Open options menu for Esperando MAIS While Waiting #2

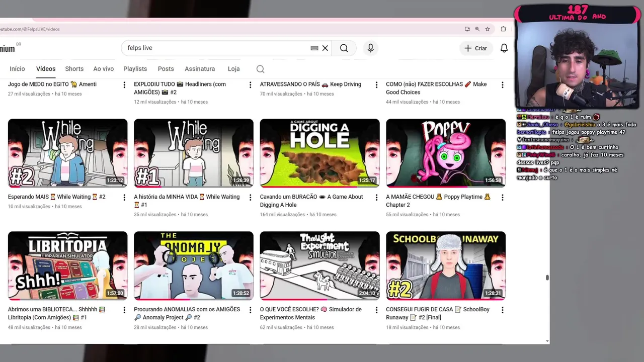(124, 198)
